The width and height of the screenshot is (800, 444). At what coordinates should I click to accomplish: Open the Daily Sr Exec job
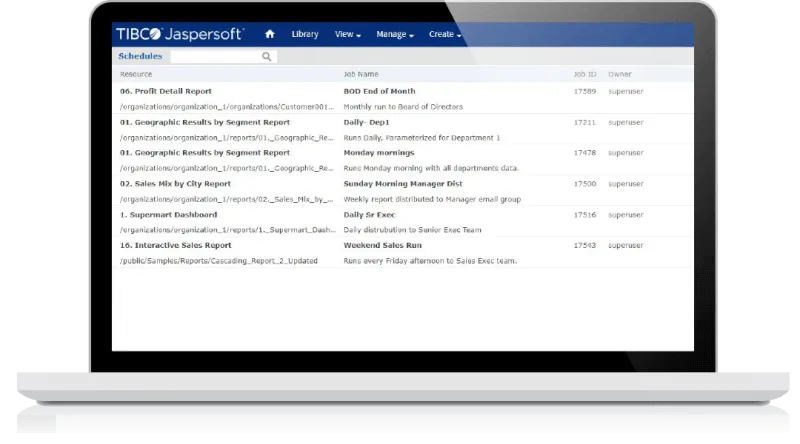pos(369,215)
